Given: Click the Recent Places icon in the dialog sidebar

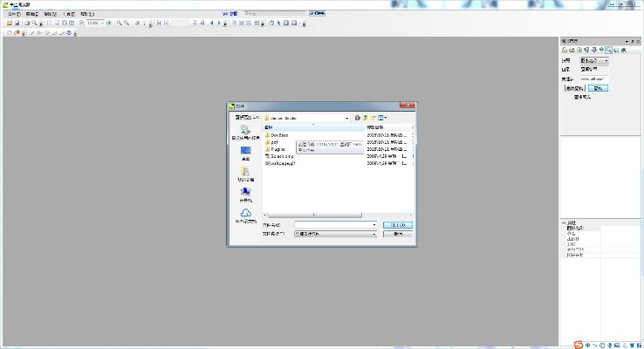Looking at the screenshot, I should tap(245, 131).
